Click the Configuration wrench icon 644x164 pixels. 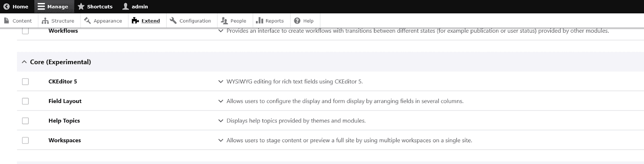pyautogui.click(x=173, y=21)
